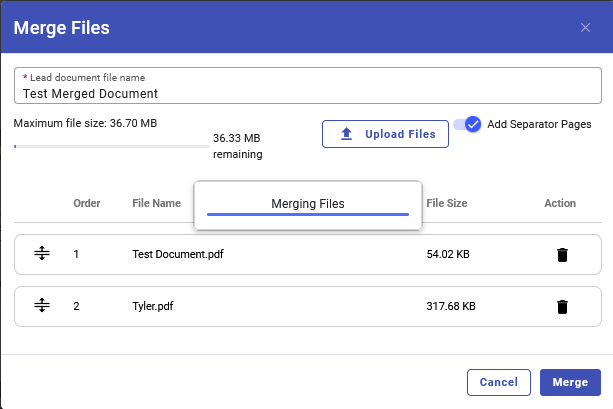The image size is (613, 409).
Task: Click the 54.02 KB file size
Action: [448, 254]
